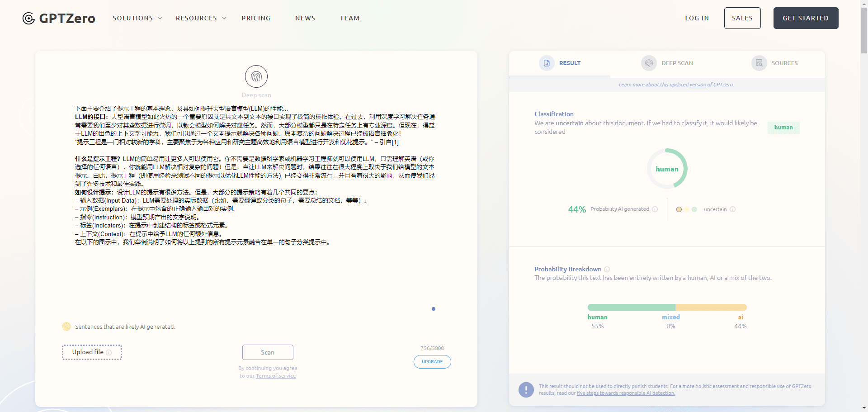Expand the Solutions dropdown menu
The height and width of the screenshot is (412, 868).
(137, 18)
